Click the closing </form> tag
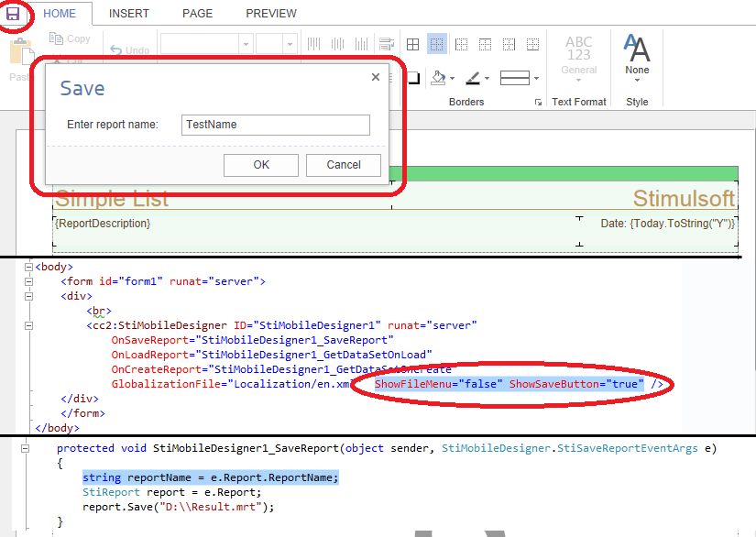This screenshot has height=537, width=756. point(82,413)
